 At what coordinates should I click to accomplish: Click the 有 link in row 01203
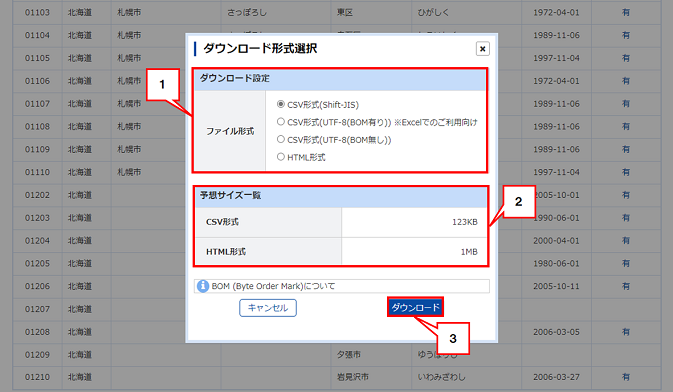pyautogui.click(x=626, y=218)
